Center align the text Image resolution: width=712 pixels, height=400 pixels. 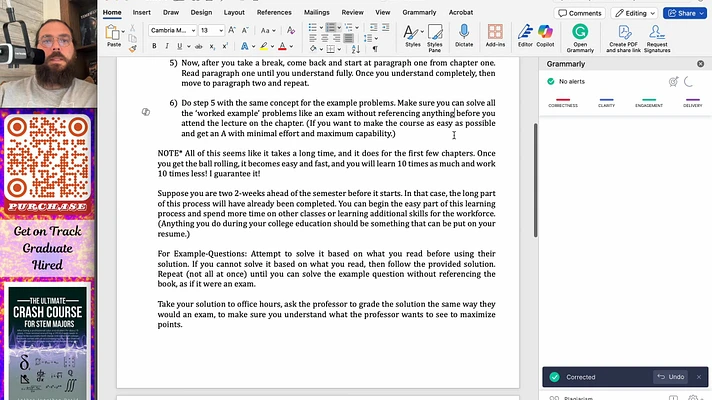pyautogui.click(x=325, y=39)
